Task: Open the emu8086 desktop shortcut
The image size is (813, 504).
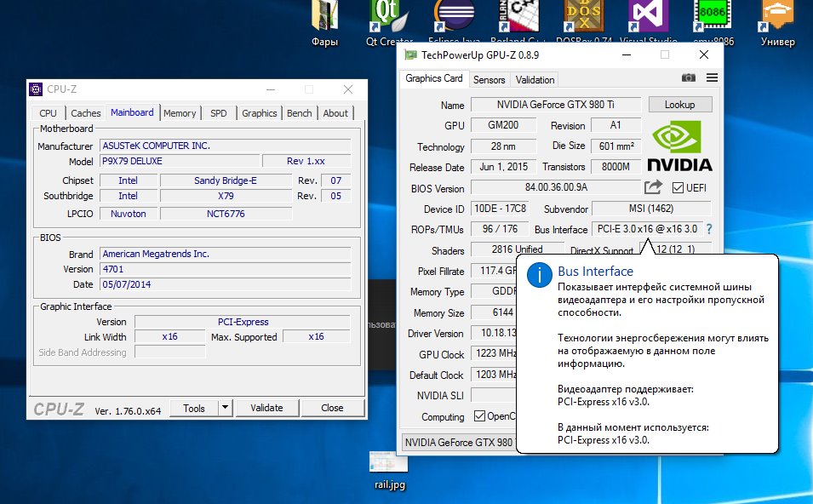Action: (713, 24)
